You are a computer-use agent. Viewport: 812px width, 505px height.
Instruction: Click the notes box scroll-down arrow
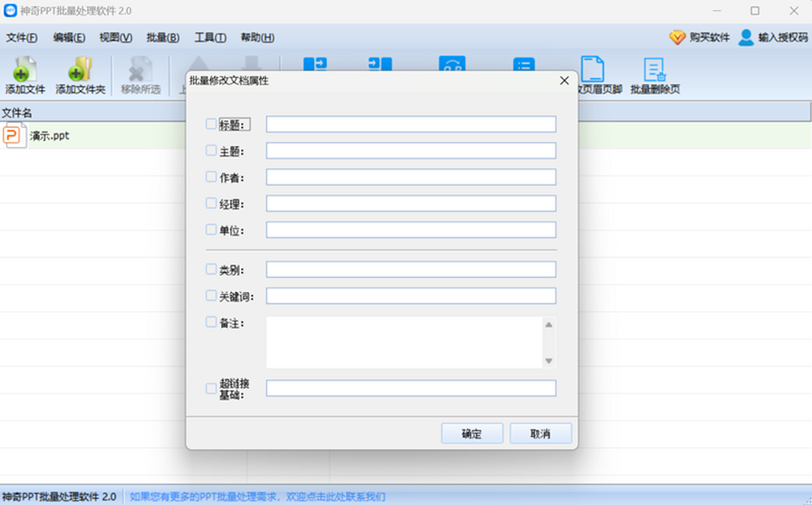(549, 361)
